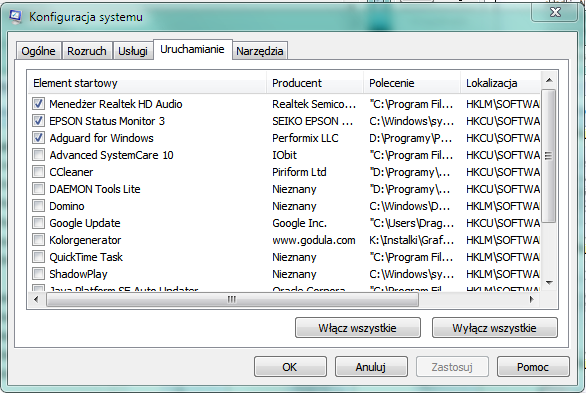The height and width of the screenshot is (393, 586).
Task: Click producer cell www.godula.com
Action: [314, 240]
